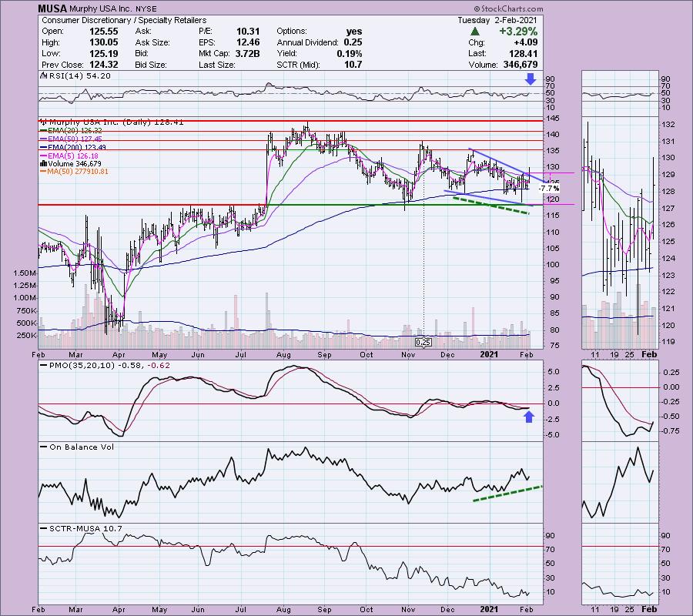This screenshot has width=693, height=616.
Task: Click the Murphy USA Inc. (Daily) 128.41 legend
Action: tap(112, 122)
